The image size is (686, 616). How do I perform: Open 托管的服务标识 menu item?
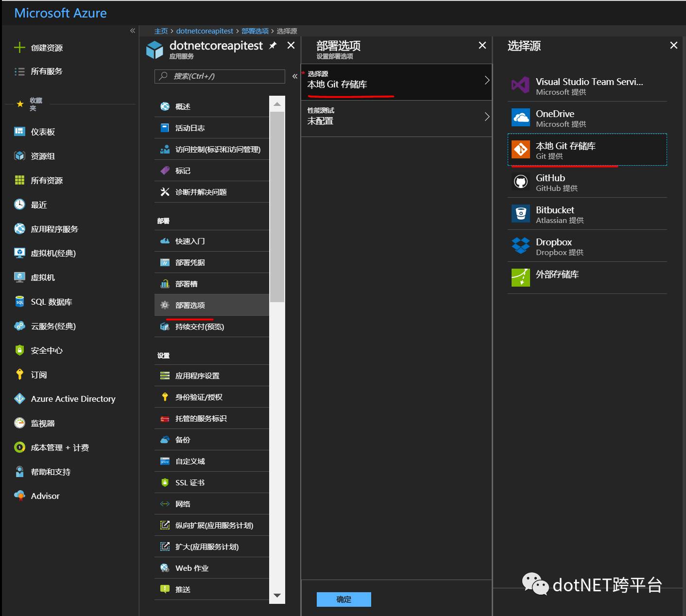pos(212,418)
